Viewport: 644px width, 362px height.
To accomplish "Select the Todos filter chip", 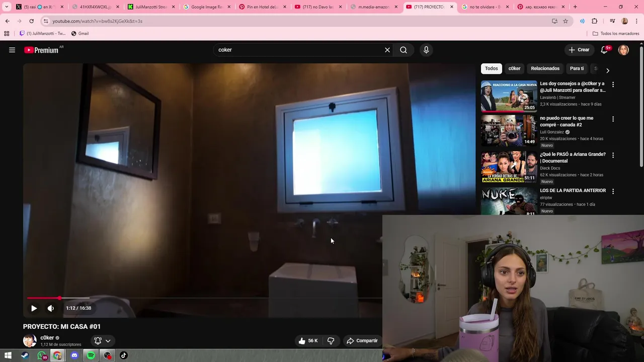I will pyautogui.click(x=492, y=68).
